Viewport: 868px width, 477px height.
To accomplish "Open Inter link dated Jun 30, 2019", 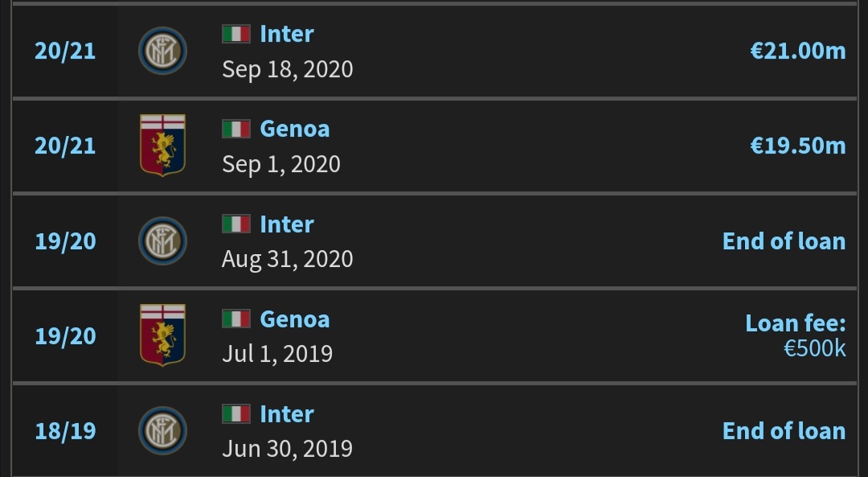I will 287,414.
